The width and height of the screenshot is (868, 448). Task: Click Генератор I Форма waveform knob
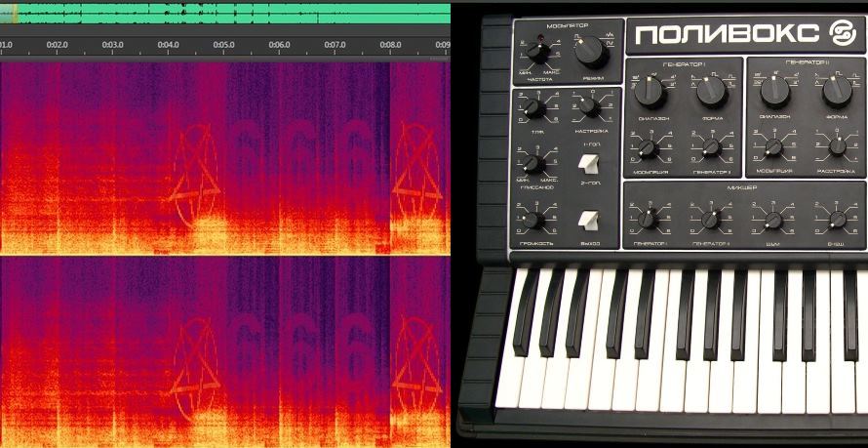pyautogui.click(x=712, y=92)
